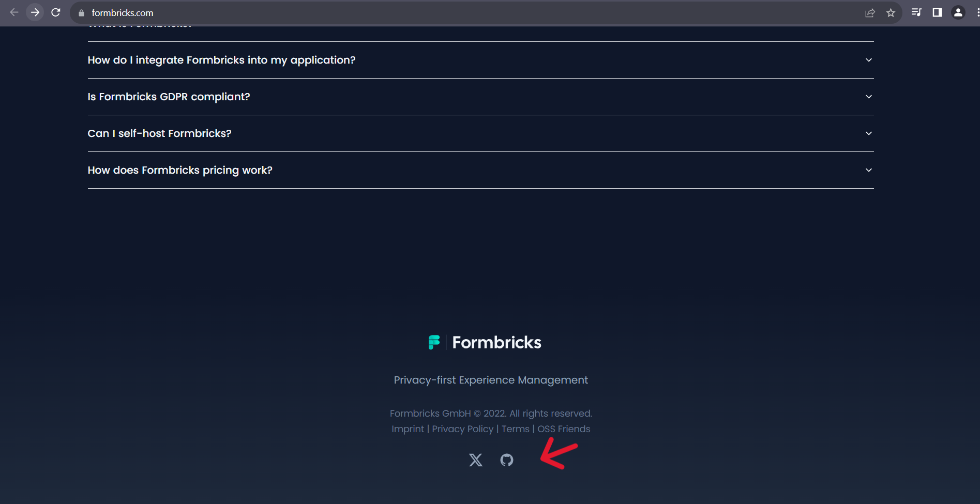Open the Privacy Policy link
Viewport: 980px width, 504px height.
coord(462,429)
